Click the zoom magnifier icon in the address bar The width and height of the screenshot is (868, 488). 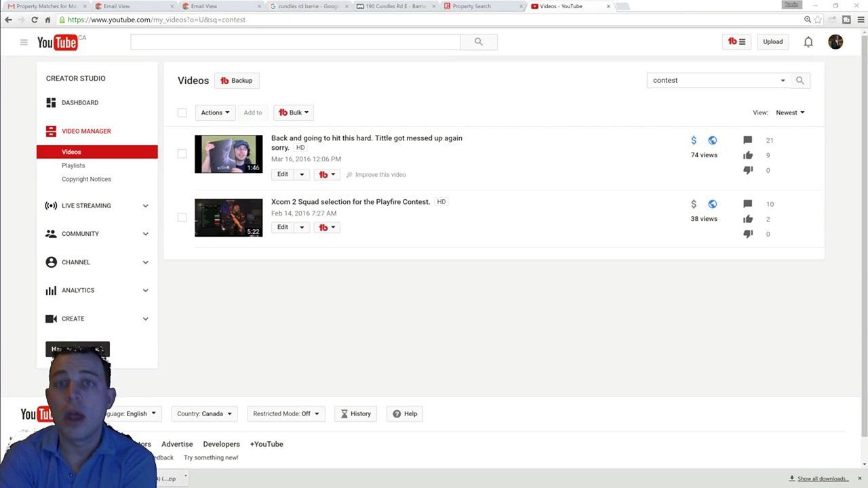[x=807, y=20]
